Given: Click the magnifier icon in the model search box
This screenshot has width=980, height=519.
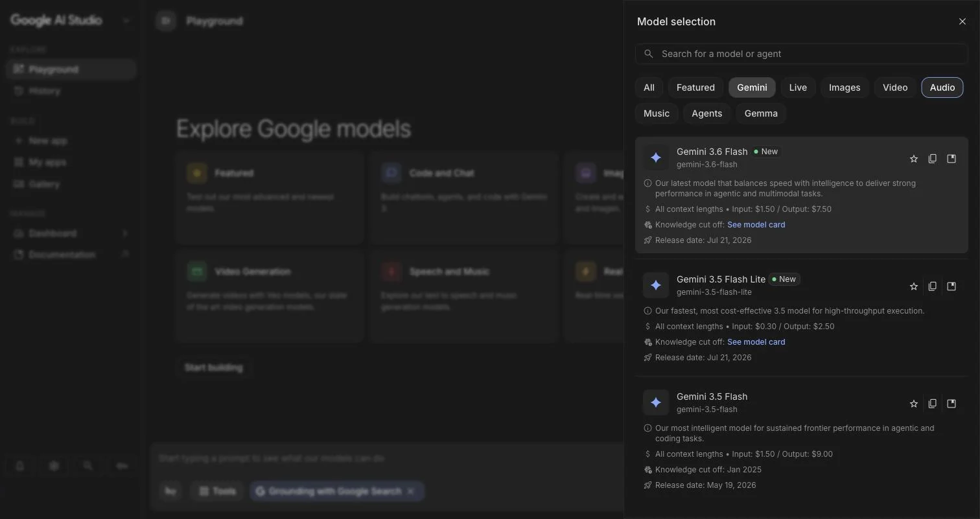Looking at the screenshot, I should 648,54.
